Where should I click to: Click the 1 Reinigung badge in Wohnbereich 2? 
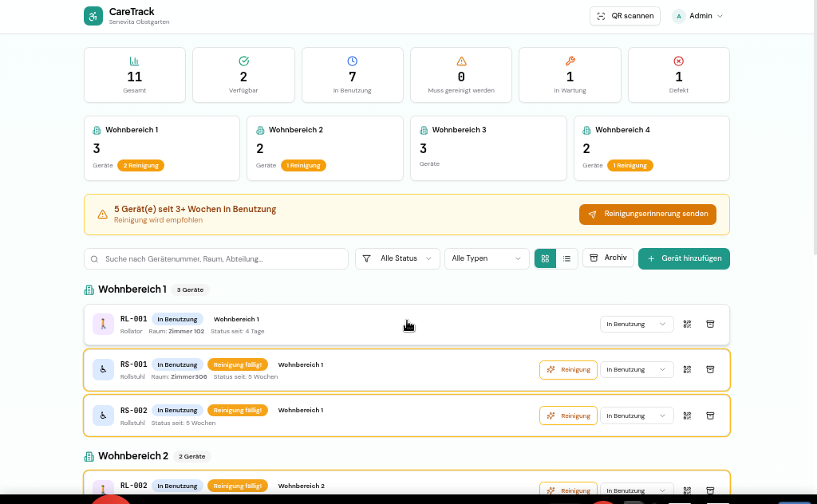(x=303, y=166)
